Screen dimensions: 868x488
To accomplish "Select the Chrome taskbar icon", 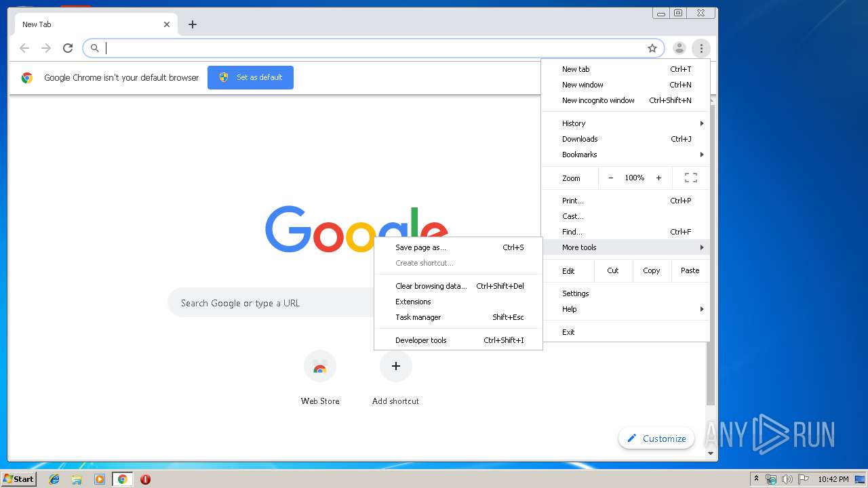I will [x=123, y=479].
